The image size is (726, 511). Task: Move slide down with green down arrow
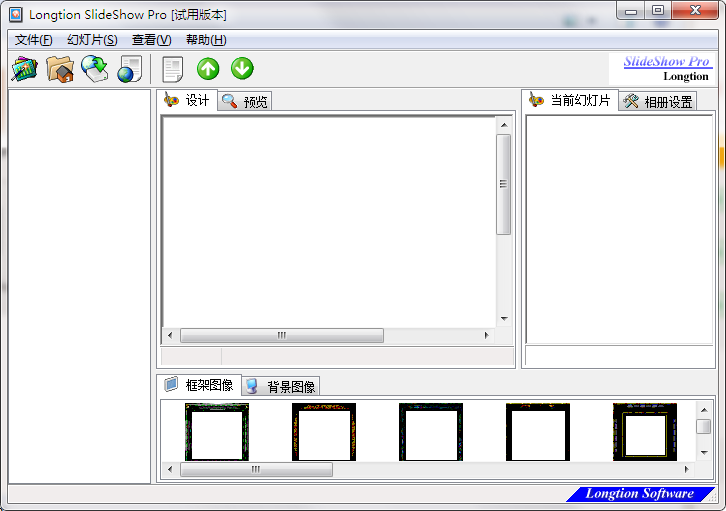[x=242, y=69]
